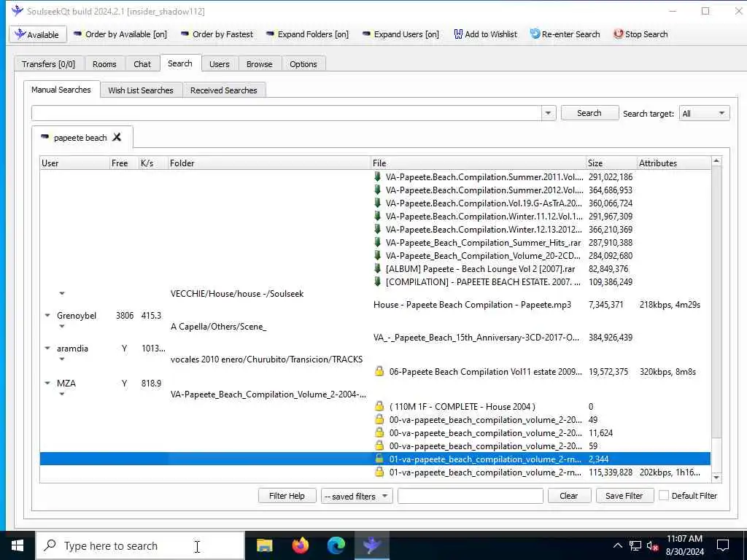Sort results by User column
This screenshot has width=747, height=560.
click(x=75, y=163)
